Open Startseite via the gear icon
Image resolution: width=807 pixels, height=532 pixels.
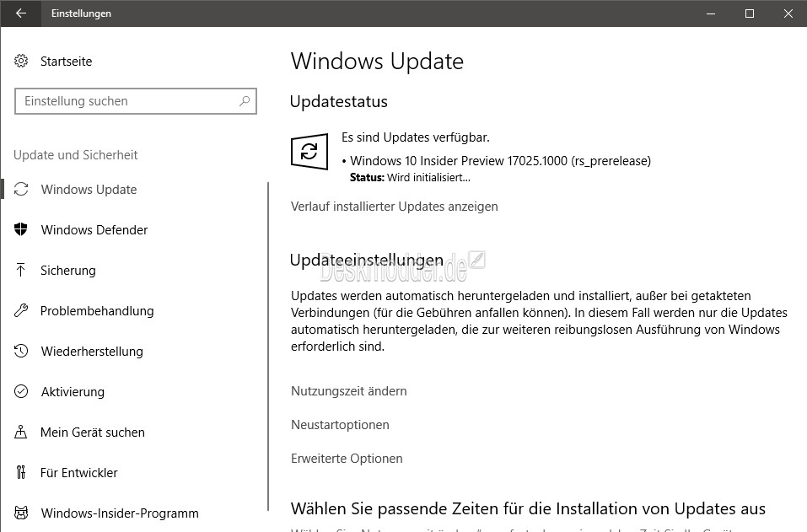click(21, 61)
